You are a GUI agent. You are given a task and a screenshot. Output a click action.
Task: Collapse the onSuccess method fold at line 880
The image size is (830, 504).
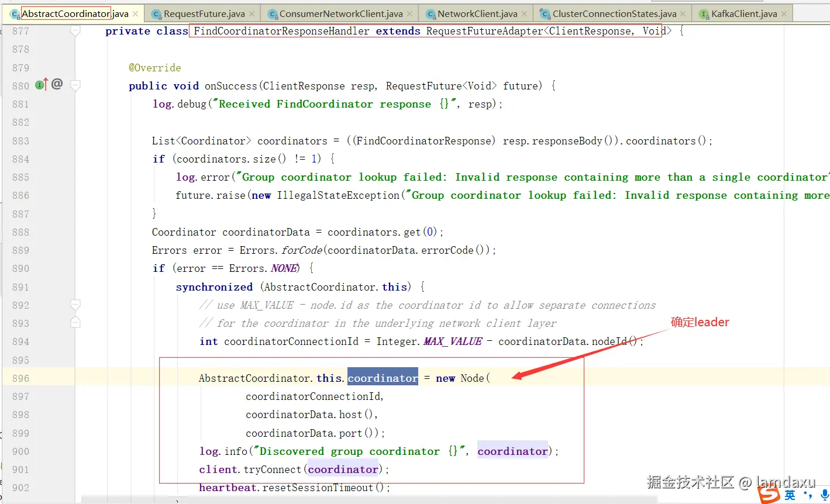pos(75,86)
